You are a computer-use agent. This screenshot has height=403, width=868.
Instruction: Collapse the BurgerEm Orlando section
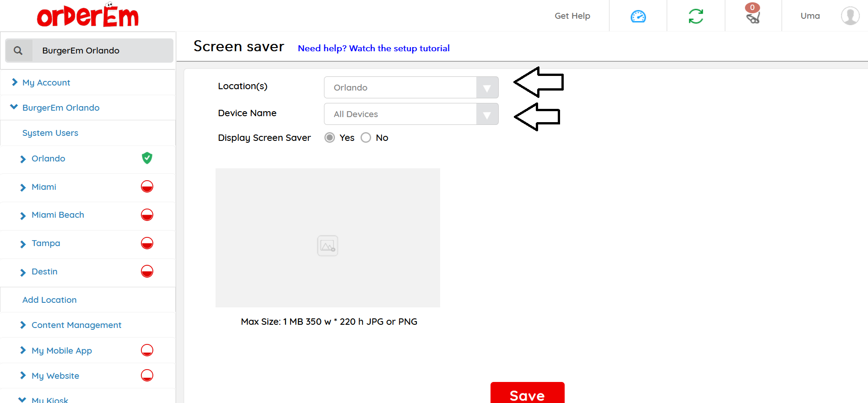pyautogui.click(x=61, y=107)
